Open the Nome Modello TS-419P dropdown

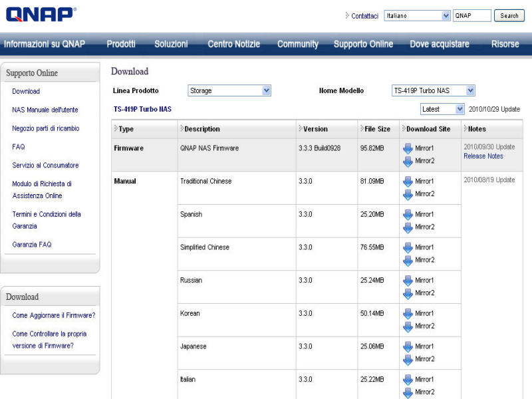click(433, 90)
